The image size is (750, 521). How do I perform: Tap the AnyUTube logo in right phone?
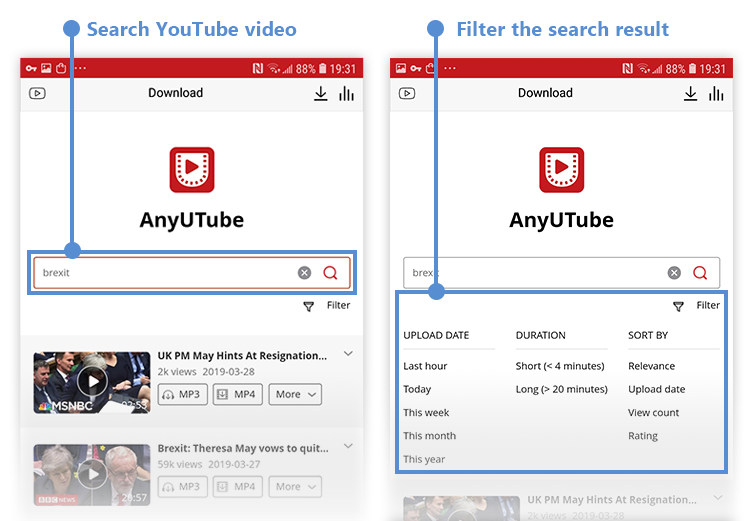point(562,170)
